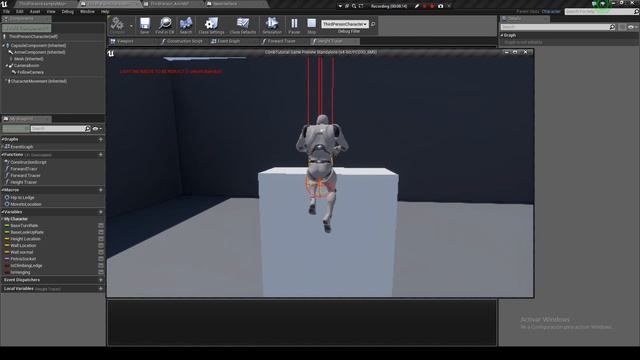Open Class Defaults in the toolbar
This screenshot has height=360, width=640.
pos(242,25)
